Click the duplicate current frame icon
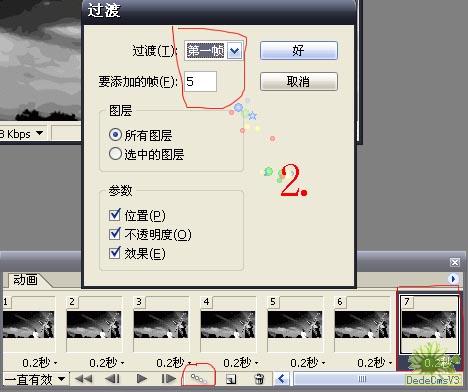The width and height of the screenshot is (468, 392). point(231,379)
